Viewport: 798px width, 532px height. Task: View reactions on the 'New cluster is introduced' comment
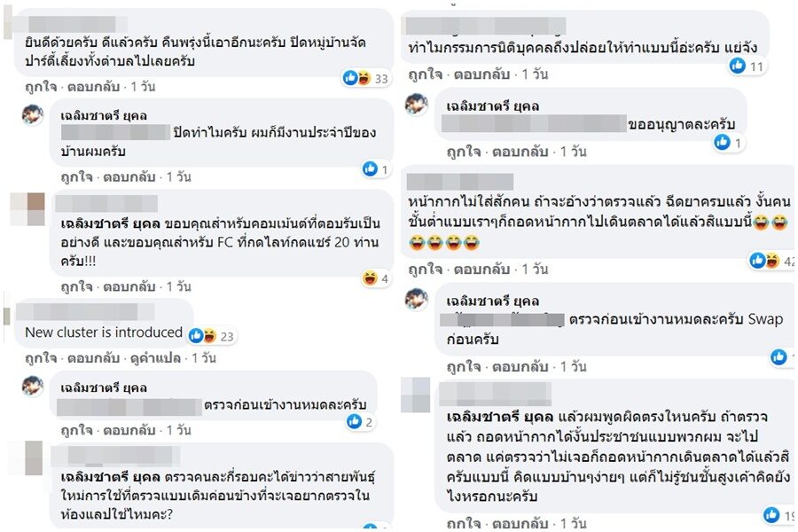[211, 336]
